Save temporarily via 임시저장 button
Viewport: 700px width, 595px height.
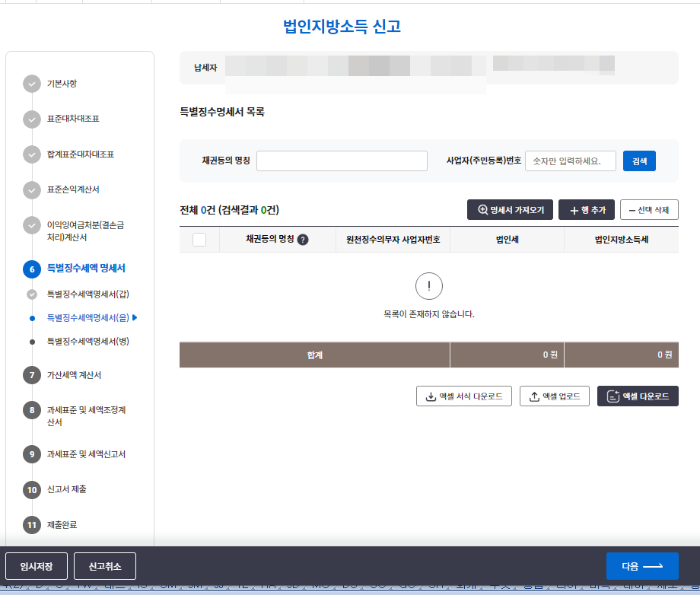click(36, 566)
